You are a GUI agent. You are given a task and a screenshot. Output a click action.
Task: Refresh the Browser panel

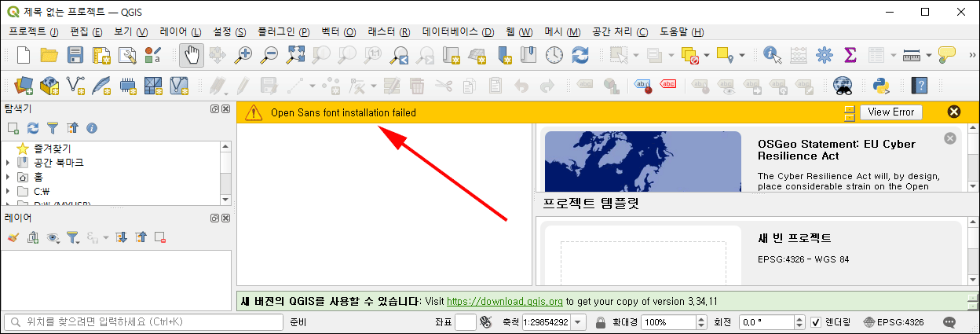tap(33, 127)
